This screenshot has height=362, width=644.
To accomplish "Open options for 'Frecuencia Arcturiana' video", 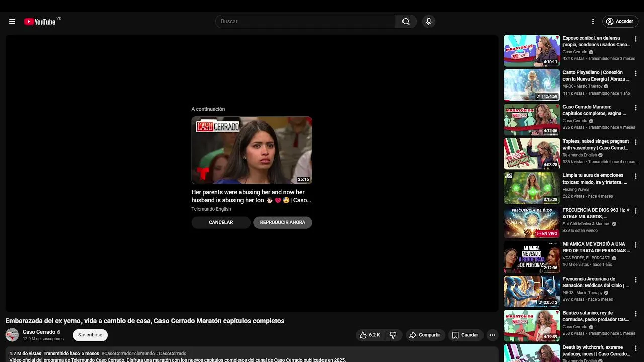I will tap(635, 280).
